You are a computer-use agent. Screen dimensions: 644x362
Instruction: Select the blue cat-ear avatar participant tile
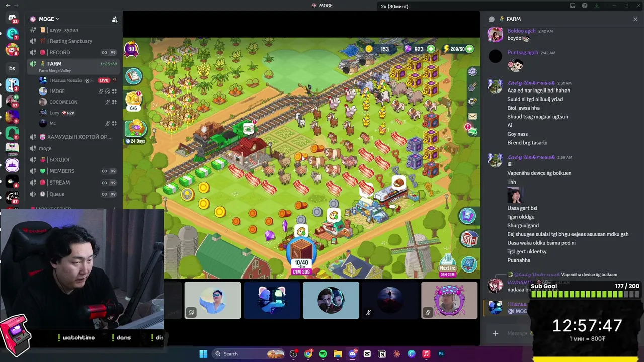[272, 300]
